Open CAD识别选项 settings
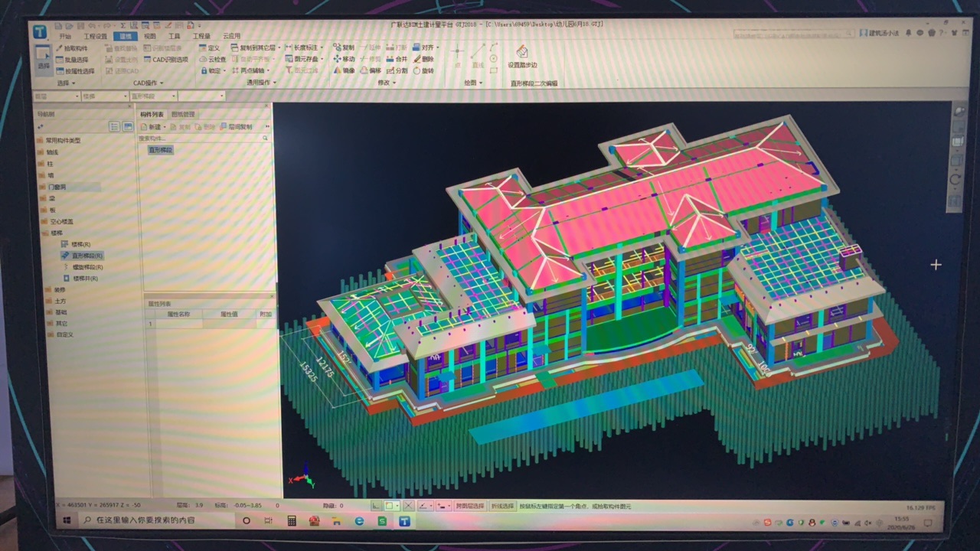The height and width of the screenshot is (551, 980). (165, 59)
